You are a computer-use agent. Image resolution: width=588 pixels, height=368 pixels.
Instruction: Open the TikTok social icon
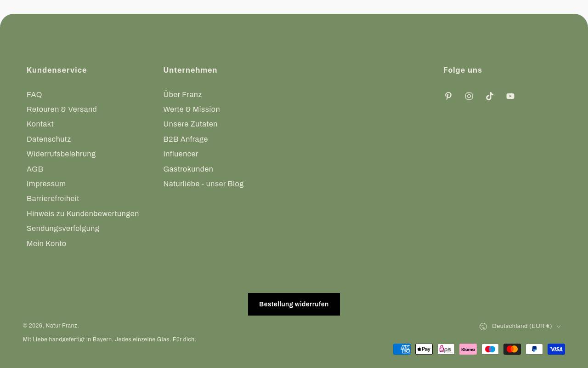tap(490, 96)
